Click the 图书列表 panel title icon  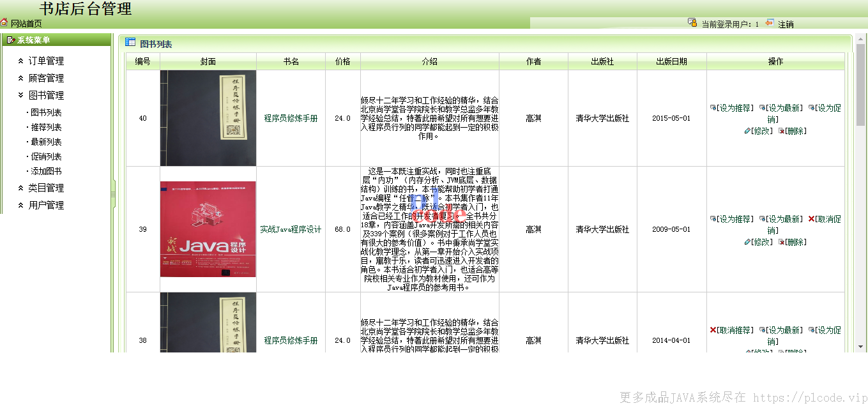click(130, 42)
